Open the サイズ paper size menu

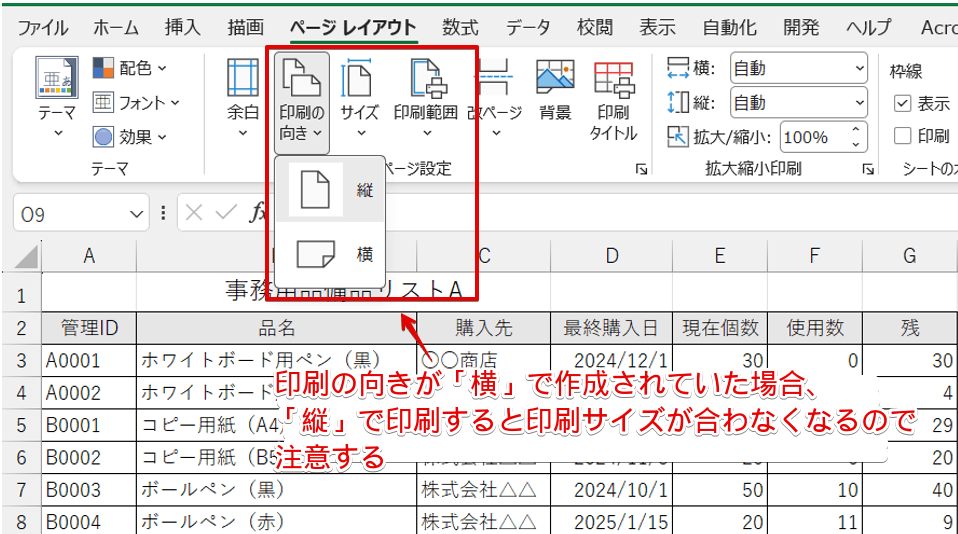359,98
